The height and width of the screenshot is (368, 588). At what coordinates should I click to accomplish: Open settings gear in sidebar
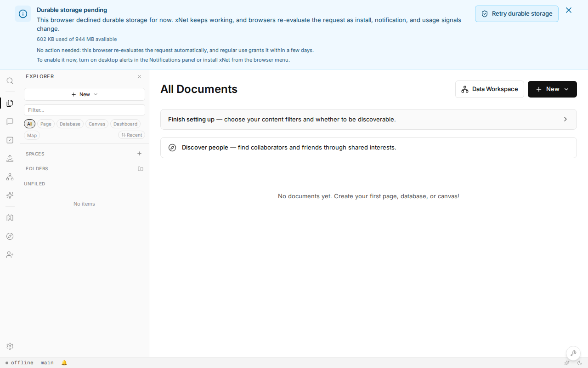[10, 346]
